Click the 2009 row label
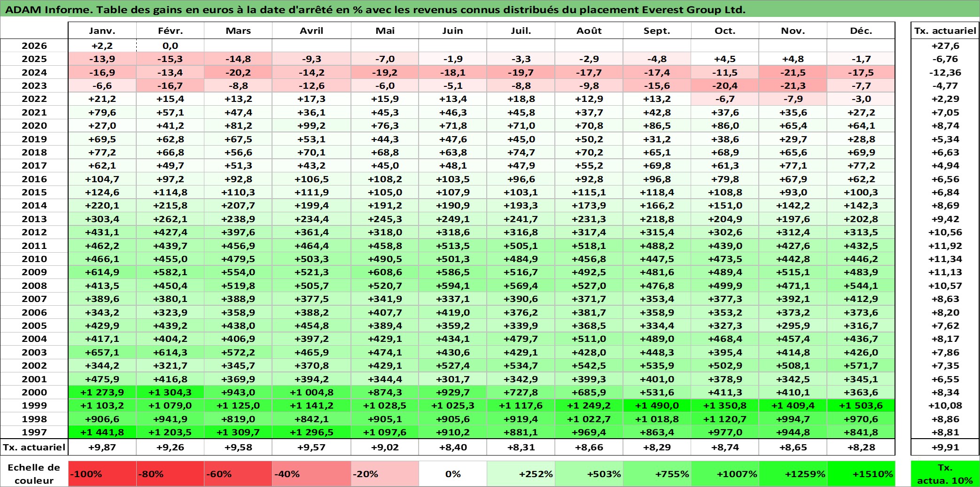Viewport: 980px width, 487px height. 34,272
